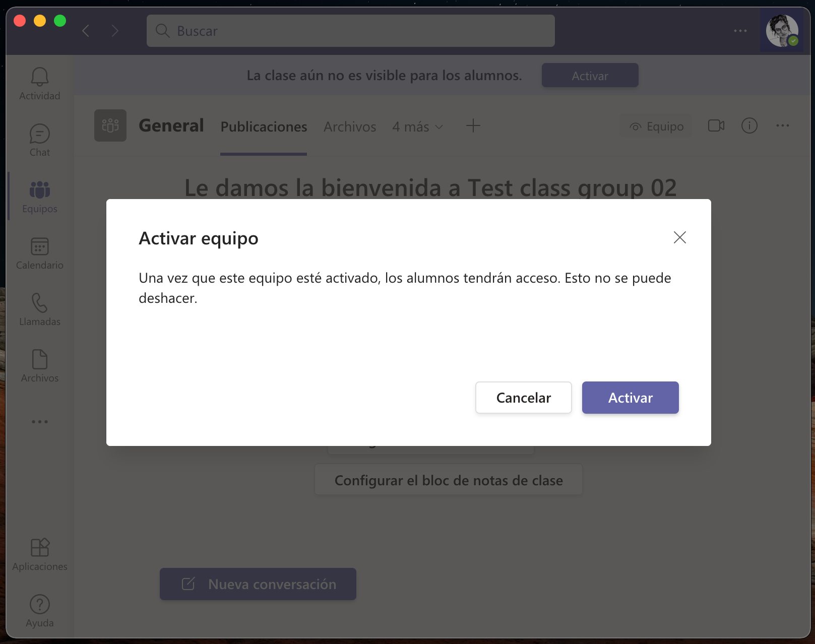The image size is (815, 644).
Task: Switch to the Publicaciones tab
Action: [x=264, y=126]
